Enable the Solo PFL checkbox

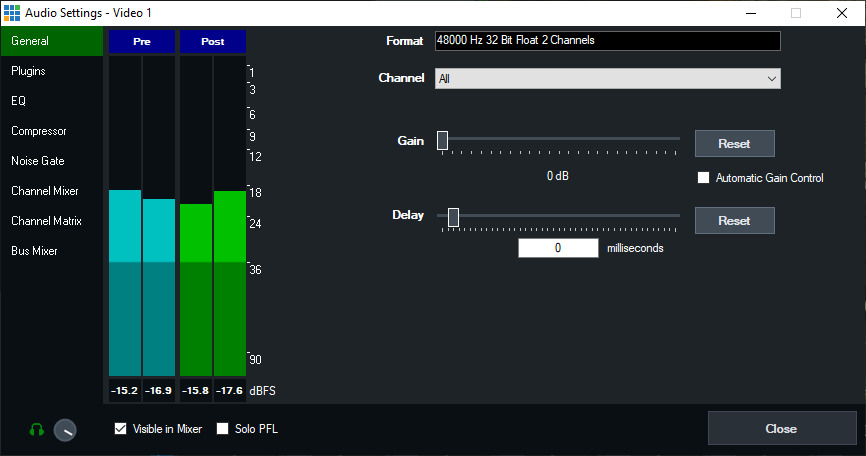pyautogui.click(x=223, y=429)
